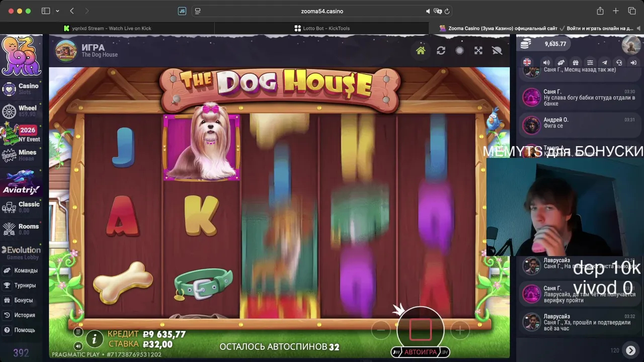The width and height of the screenshot is (644, 362).
Task: Increase the bet with plus button
Action: 459,330
